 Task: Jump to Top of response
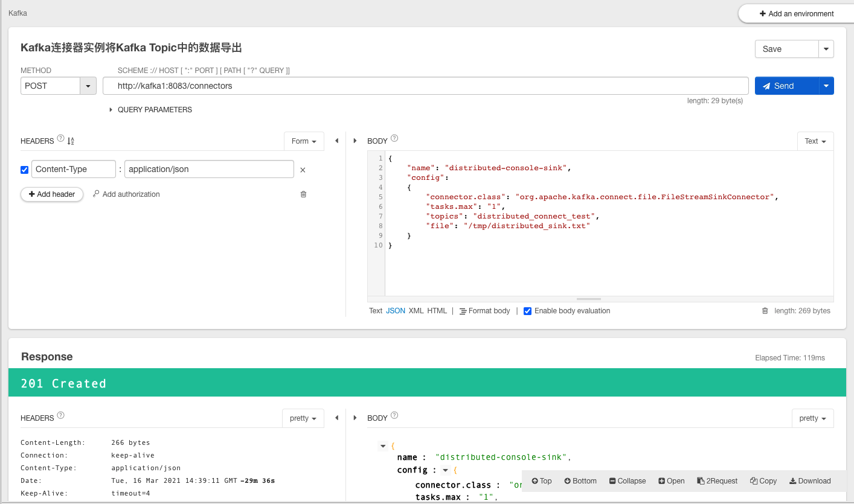(x=542, y=481)
